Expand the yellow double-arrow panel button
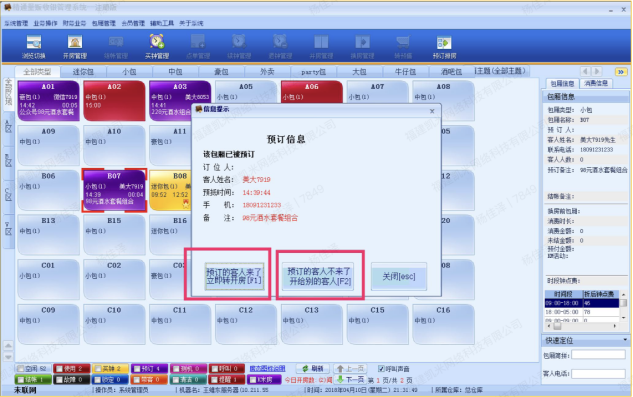 click(x=620, y=71)
